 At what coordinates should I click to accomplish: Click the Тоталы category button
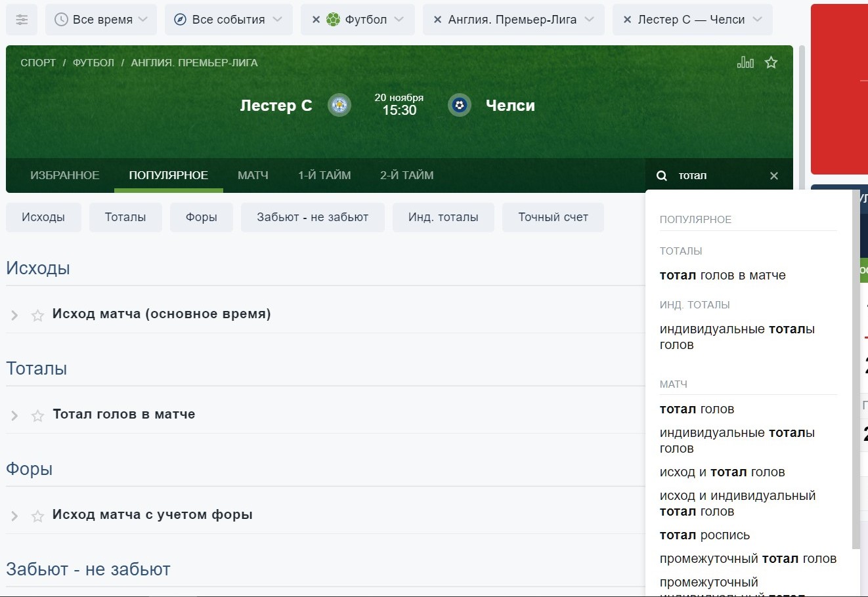(125, 217)
